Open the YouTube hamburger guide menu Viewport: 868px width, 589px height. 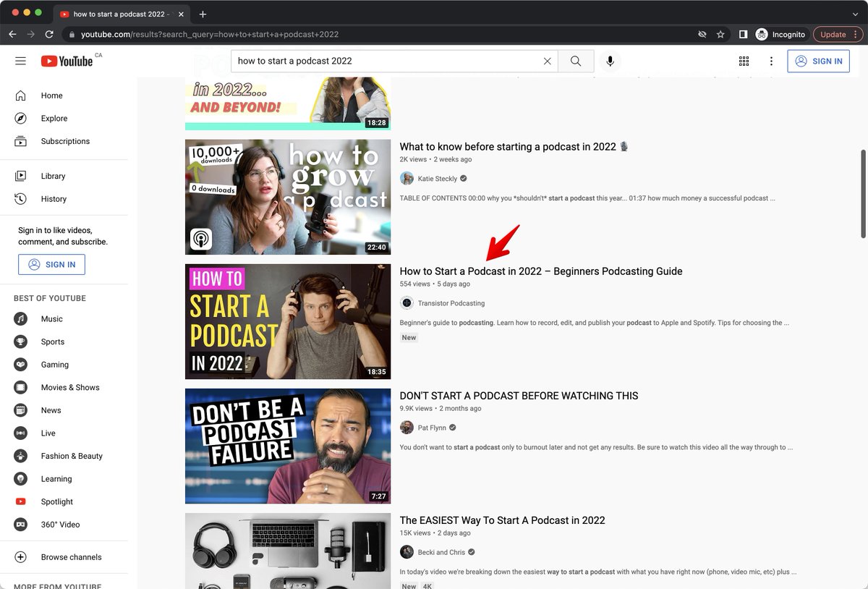tap(20, 62)
